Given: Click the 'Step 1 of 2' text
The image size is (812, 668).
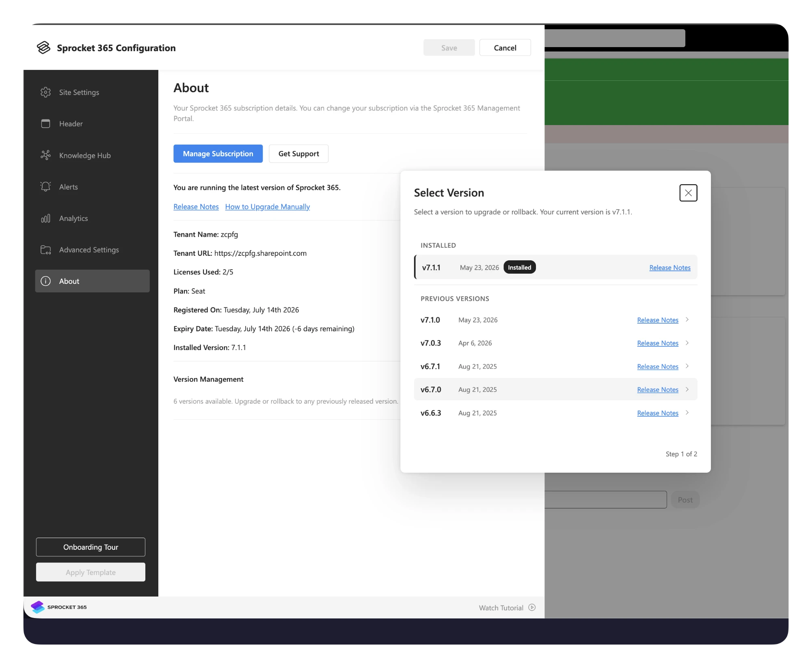Looking at the screenshot, I should tap(681, 454).
